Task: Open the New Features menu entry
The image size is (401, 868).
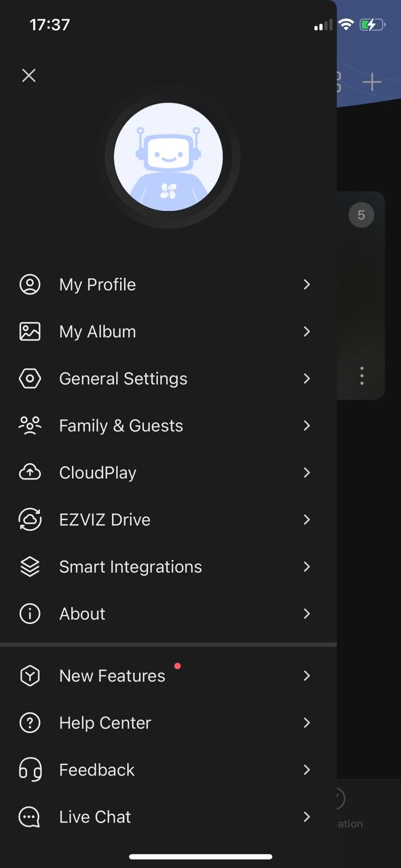Action: click(x=168, y=676)
